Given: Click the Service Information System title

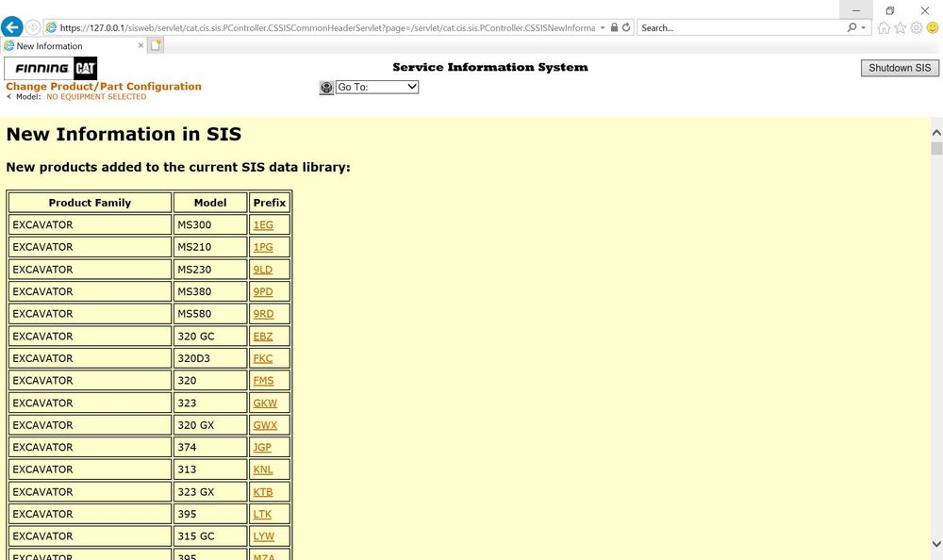Looking at the screenshot, I should click(490, 67).
